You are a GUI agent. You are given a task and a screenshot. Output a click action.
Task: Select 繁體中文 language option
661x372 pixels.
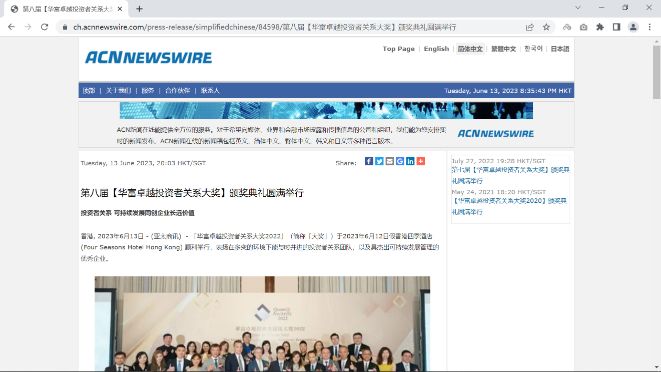[503, 49]
